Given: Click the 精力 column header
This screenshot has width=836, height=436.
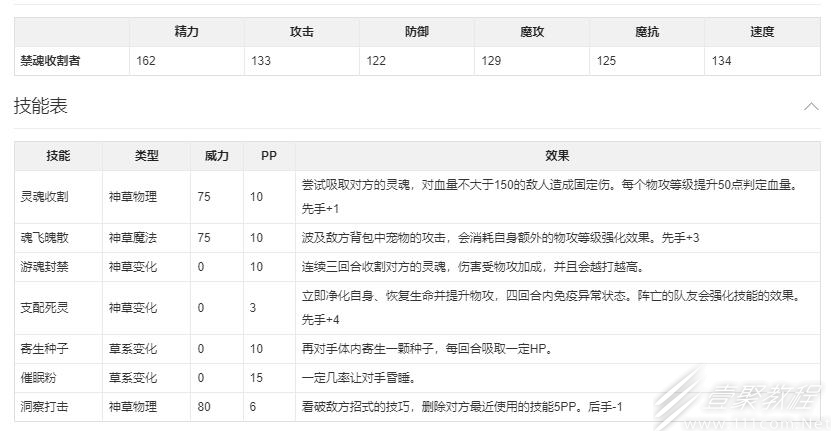Looking at the screenshot, I should (187, 32).
